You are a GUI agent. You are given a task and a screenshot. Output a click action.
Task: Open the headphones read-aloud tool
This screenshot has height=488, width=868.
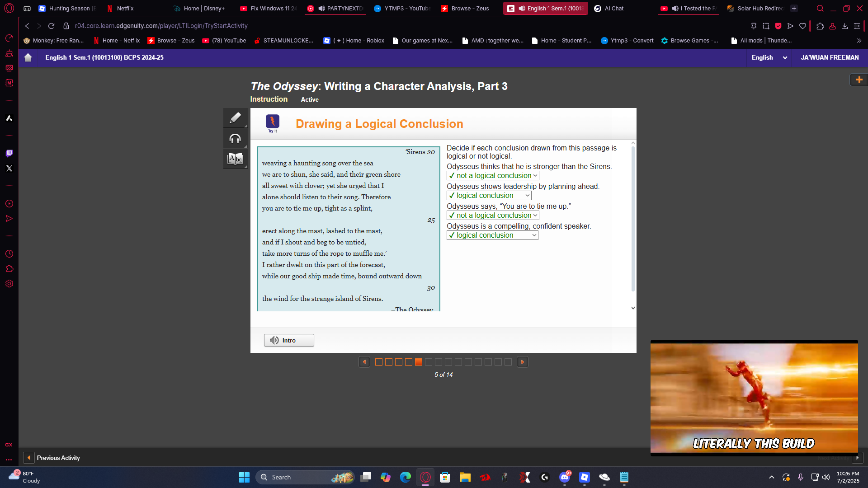point(235,138)
